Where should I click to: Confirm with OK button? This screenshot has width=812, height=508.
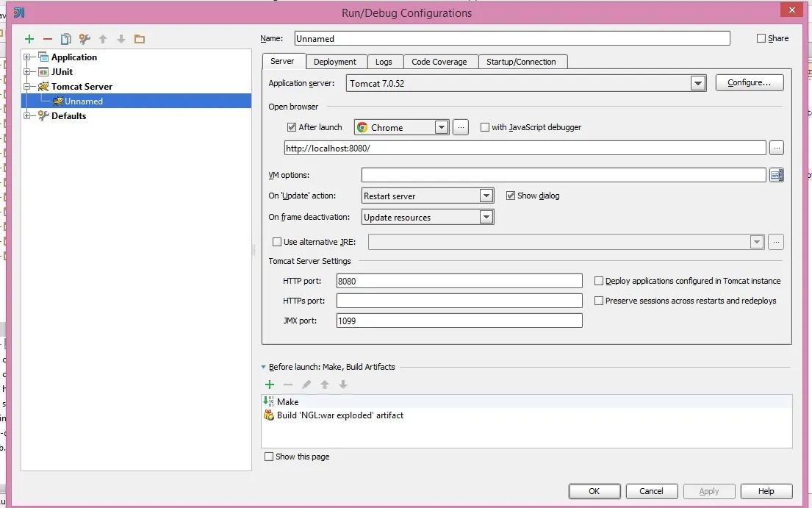click(x=594, y=491)
